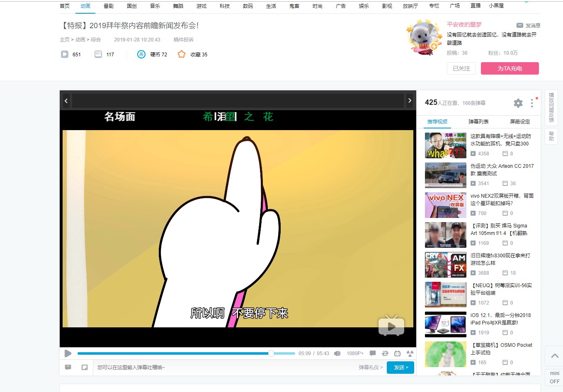Open the 小黑屋 navigation item
The width and height of the screenshot is (563, 392).
(x=496, y=6)
